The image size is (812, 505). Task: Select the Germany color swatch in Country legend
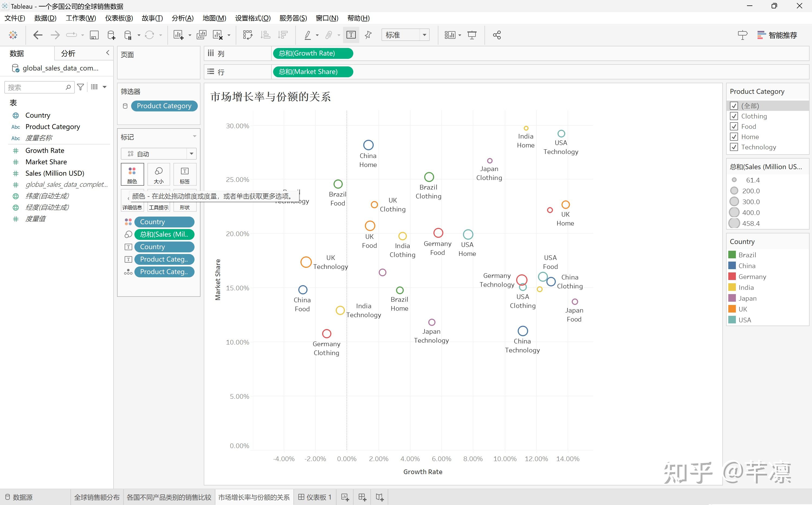(x=732, y=276)
